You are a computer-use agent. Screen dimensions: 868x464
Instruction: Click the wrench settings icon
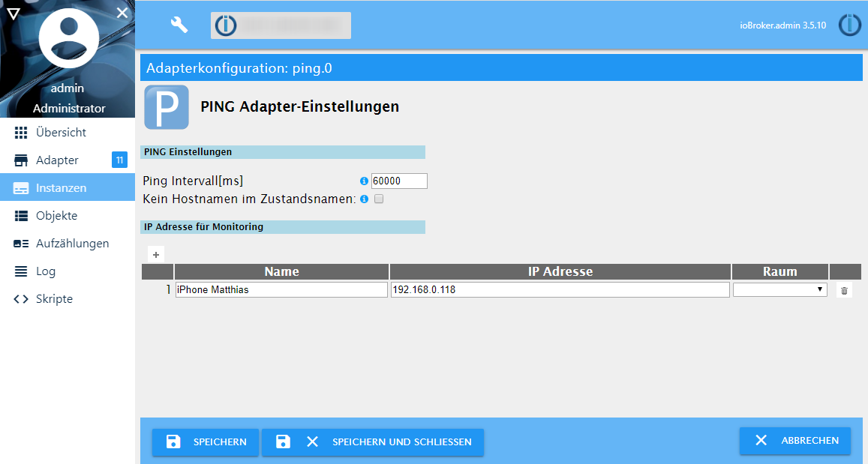(179, 25)
